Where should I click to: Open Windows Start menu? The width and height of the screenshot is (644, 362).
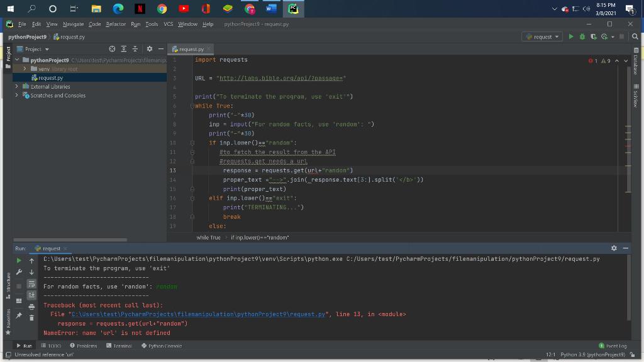point(10,9)
